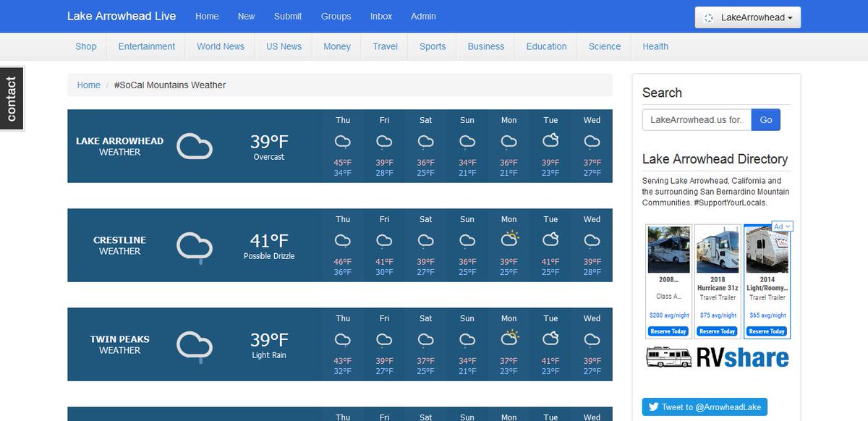Click the search input field

(697, 119)
